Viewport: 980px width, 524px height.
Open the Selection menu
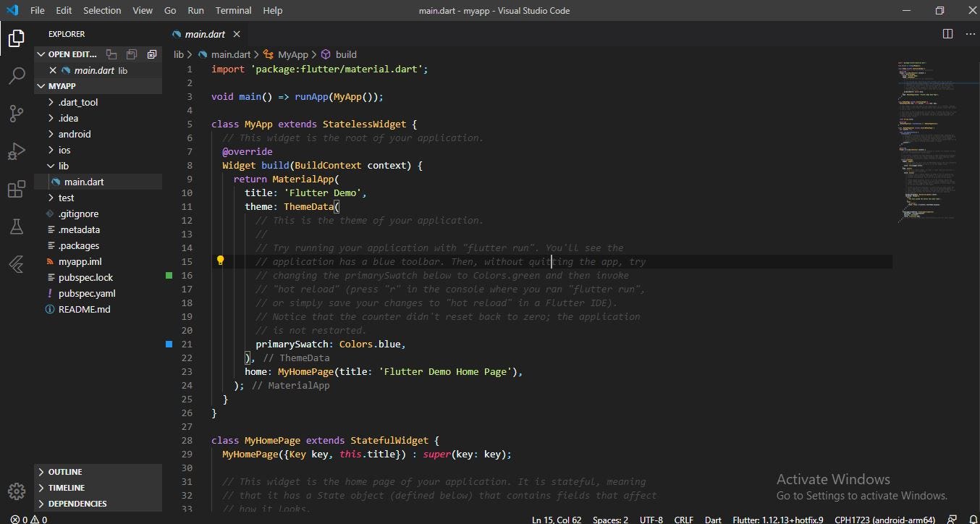(x=102, y=10)
